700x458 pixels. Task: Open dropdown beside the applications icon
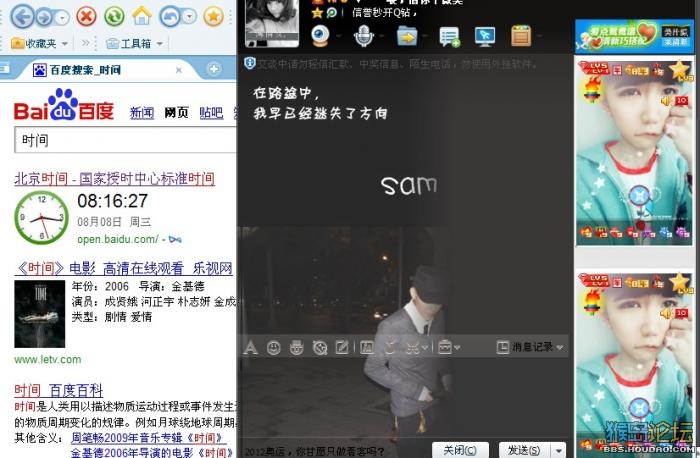tap(538, 36)
